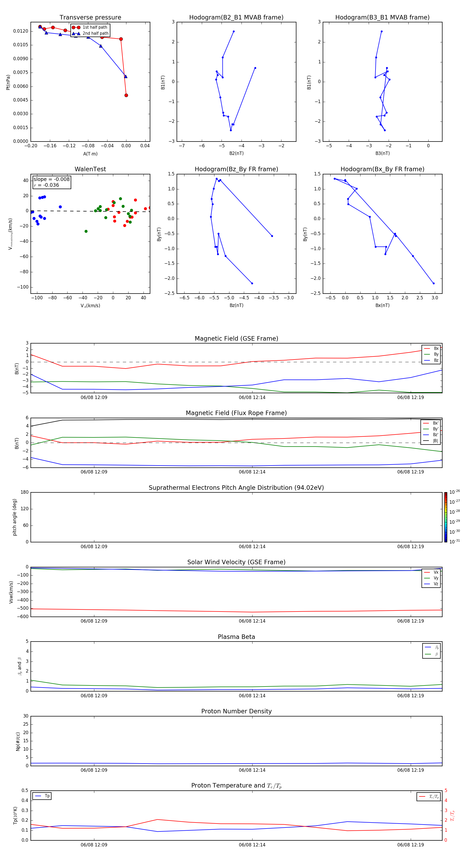Click the "Tp" legend in the temperature plot
This screenshot has height=868, width=473.
42,796
